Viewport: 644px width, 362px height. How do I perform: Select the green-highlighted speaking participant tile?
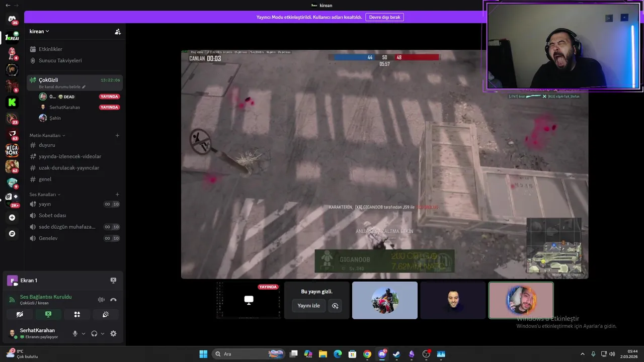coord(521,300)
